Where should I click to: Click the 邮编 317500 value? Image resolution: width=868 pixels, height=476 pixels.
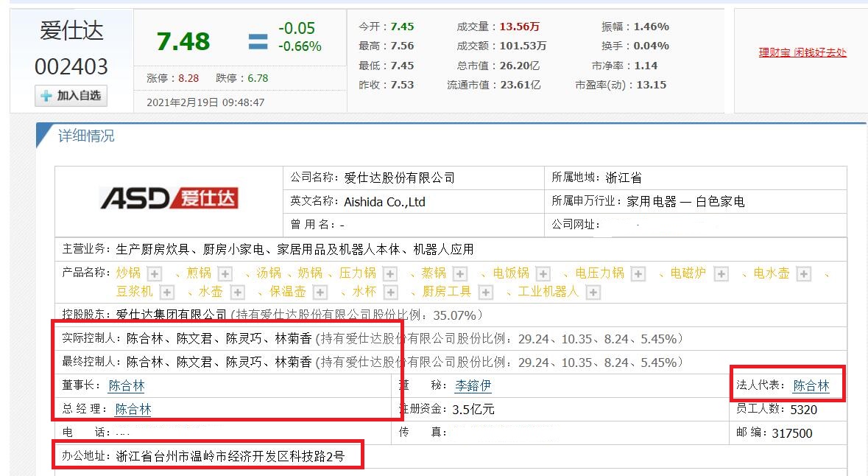pos(792,433)
